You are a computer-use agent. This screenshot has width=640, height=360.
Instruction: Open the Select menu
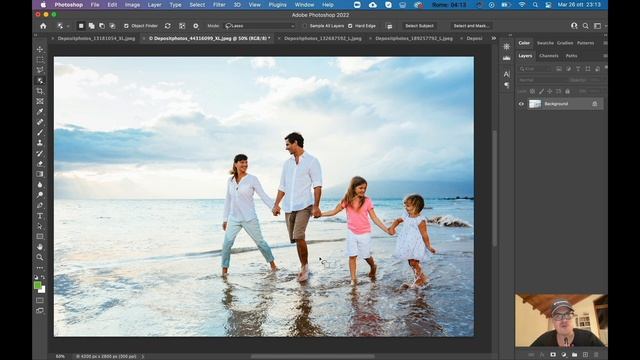(197, 5)
